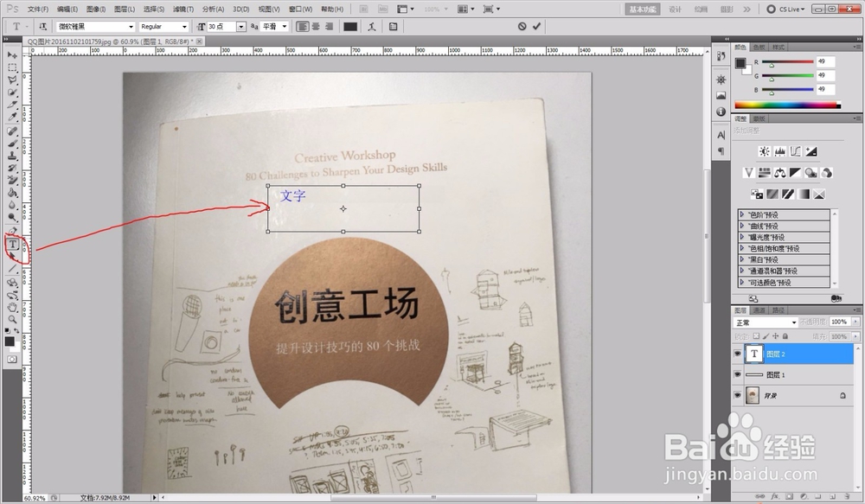Screen dimensions: 865x504
Task: Hide 背景 layer visibility
Action: [738, 395]
